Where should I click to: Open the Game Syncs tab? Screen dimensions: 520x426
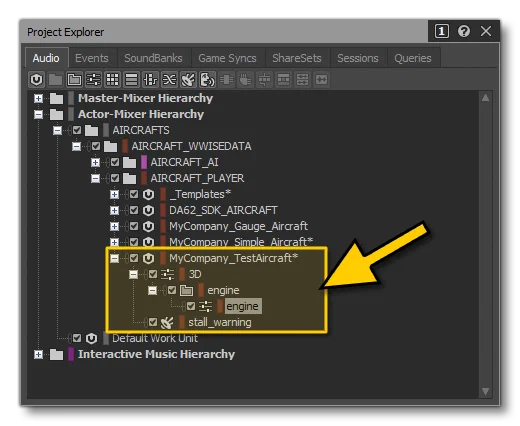[227, 58]
